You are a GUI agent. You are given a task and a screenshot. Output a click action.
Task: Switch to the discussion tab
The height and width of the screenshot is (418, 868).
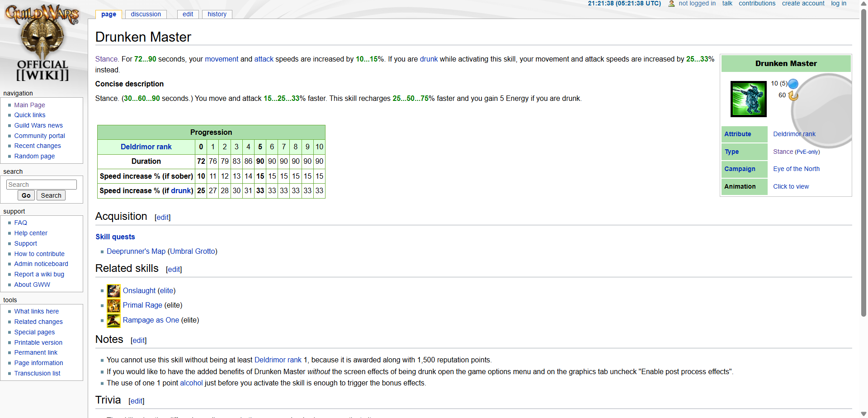146,14
